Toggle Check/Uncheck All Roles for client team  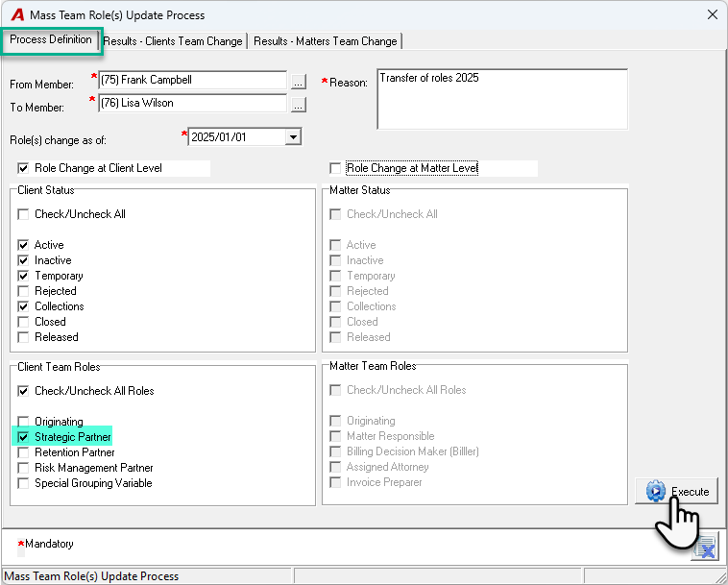tap(23, 391)
